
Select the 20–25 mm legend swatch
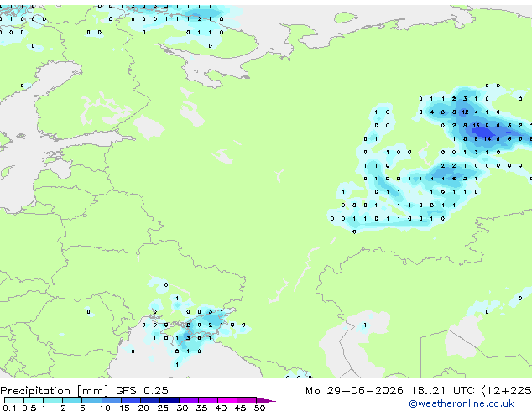(149, 400)
